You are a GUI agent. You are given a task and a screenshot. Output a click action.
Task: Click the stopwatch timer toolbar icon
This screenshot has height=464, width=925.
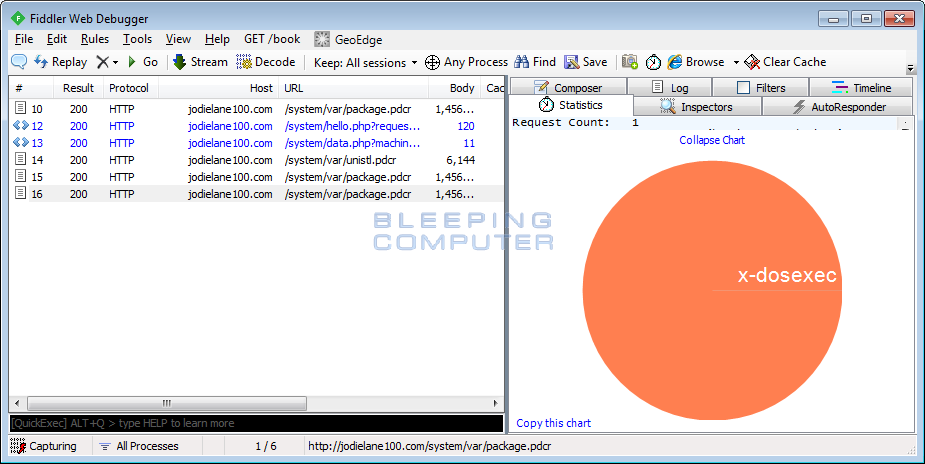[x=653, y=62]
